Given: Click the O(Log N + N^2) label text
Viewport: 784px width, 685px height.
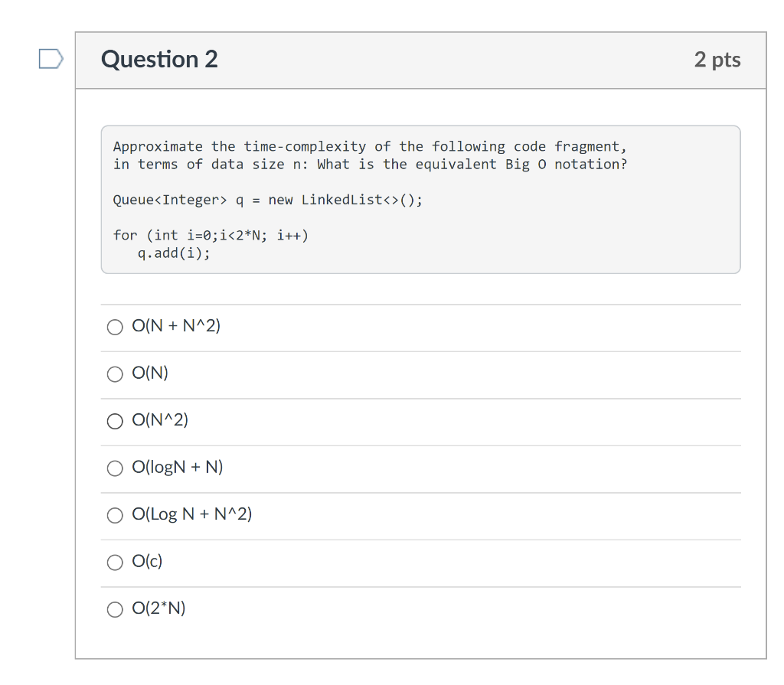Looking at the screenshot, I should pyautogui.click(x=192, y=514).
